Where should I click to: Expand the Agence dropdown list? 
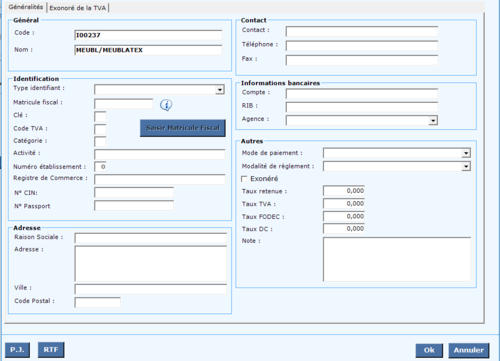tap(433, 120)
